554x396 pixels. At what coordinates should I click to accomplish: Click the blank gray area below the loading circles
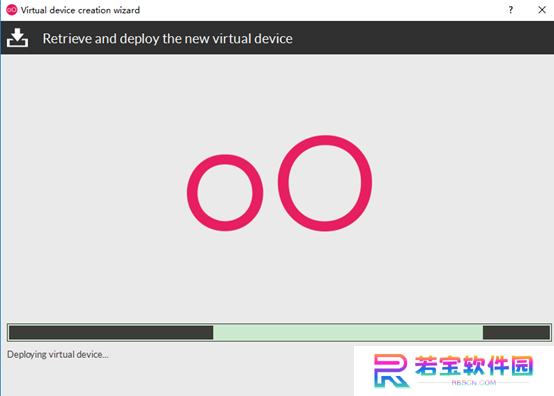(x=277, y=276)
